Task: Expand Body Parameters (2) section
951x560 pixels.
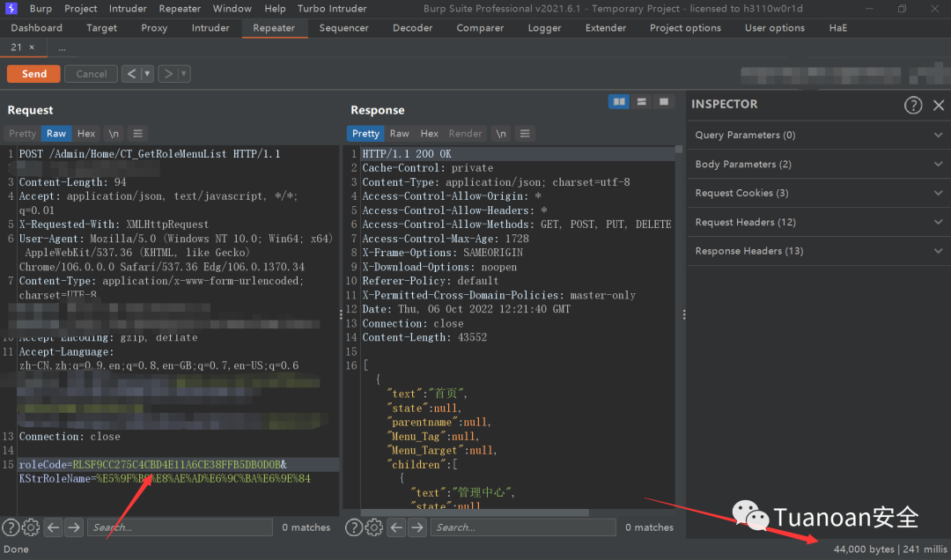Action: point(819,164)
